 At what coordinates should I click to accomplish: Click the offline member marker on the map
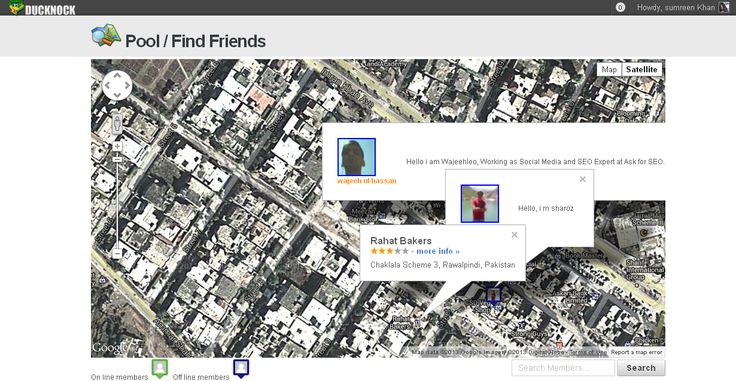(x=493, y=295)
